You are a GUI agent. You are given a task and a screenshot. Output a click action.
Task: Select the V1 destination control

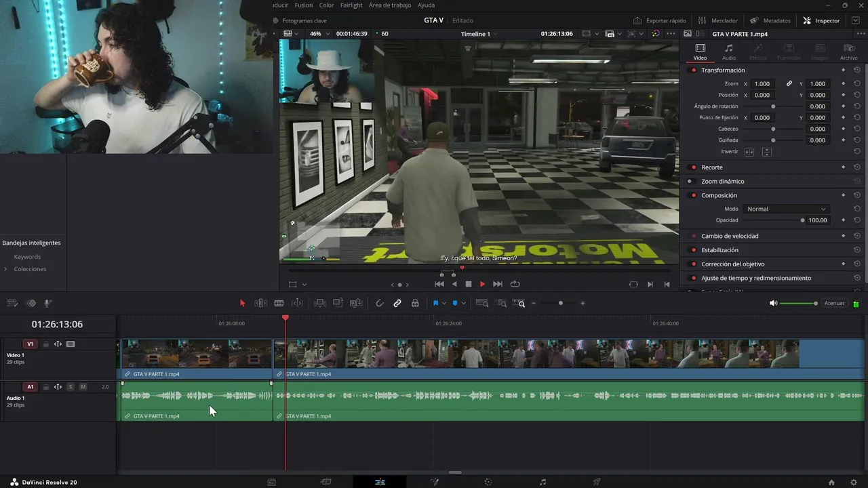point(30,344)
